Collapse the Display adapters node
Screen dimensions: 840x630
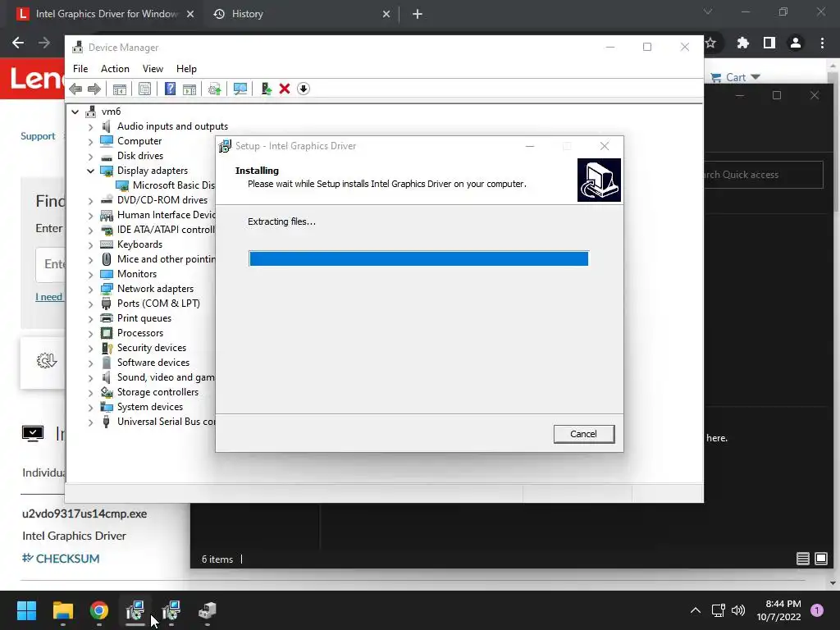point(90,171)
